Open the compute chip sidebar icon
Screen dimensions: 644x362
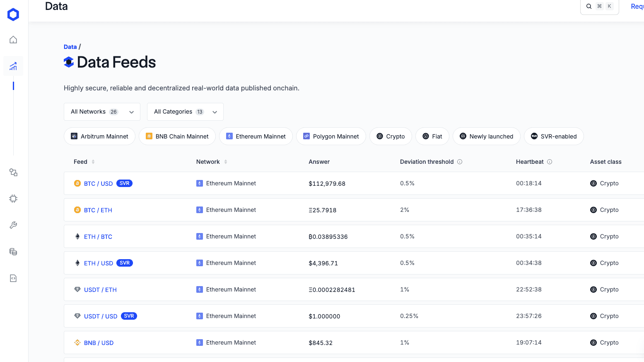[x=13, y=199]
